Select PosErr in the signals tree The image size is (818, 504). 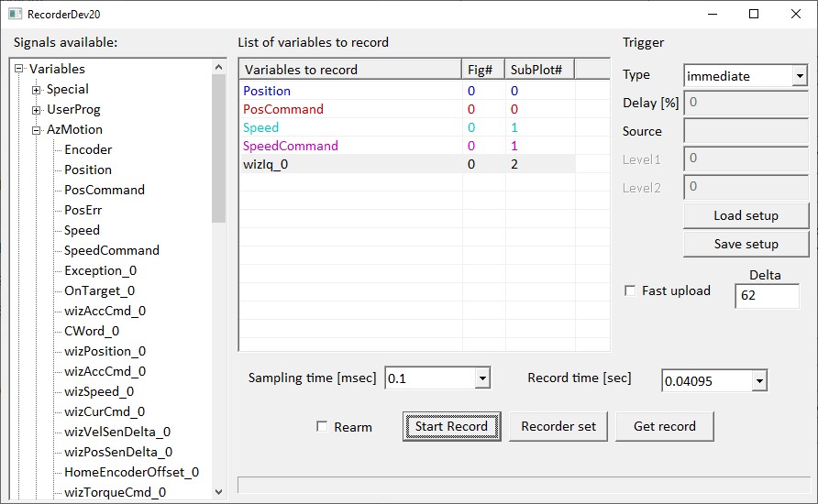tap(83, 210)
